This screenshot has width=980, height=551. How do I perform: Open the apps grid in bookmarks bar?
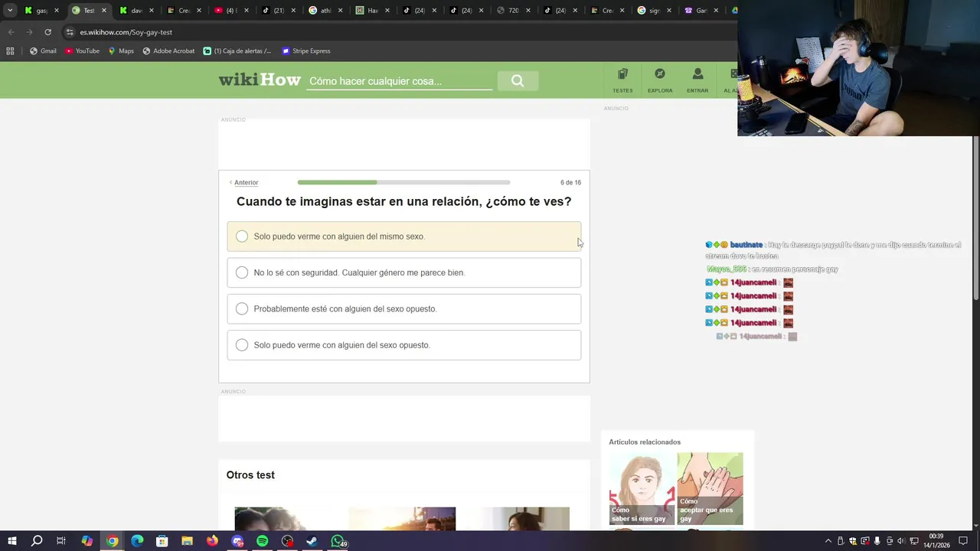pos(10,51)
